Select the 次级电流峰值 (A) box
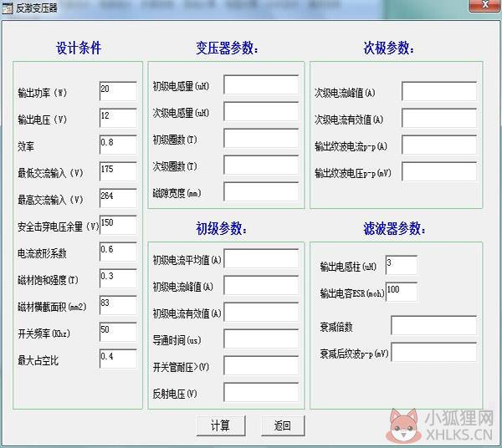The height and width of the screenshot is (448, 502). 439,91
